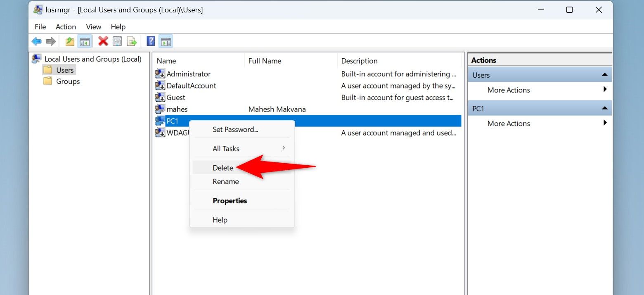The width and height of the screenshot is (644, 295).
Task: Expand All Tasks submenu in context menu
Action: (242, 148)
